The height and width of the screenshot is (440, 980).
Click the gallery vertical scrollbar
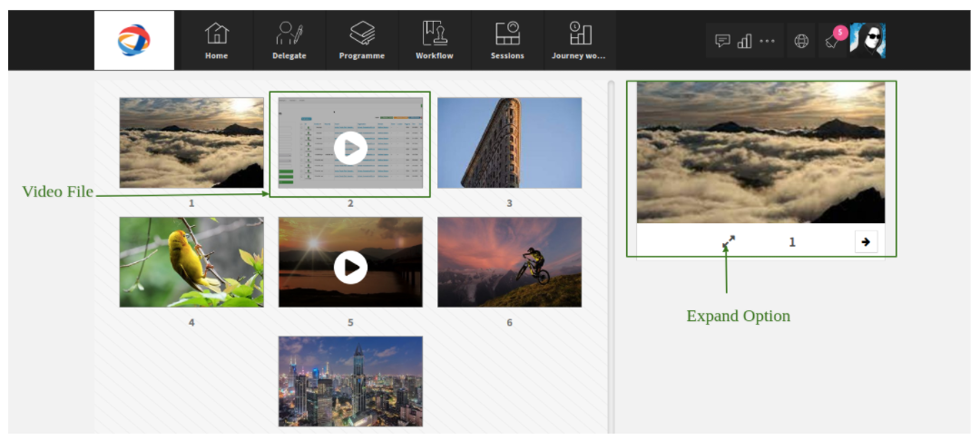click(x=611, y=256)
